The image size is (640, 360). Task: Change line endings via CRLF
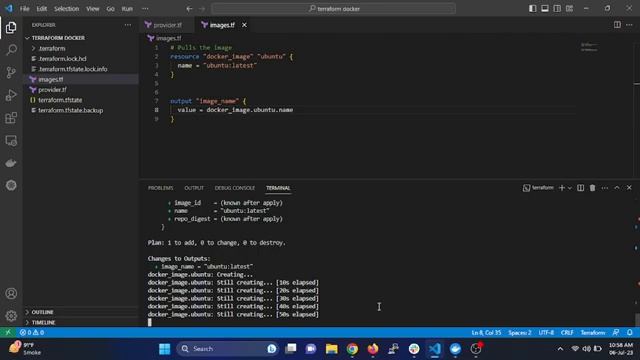click(567, 332)
